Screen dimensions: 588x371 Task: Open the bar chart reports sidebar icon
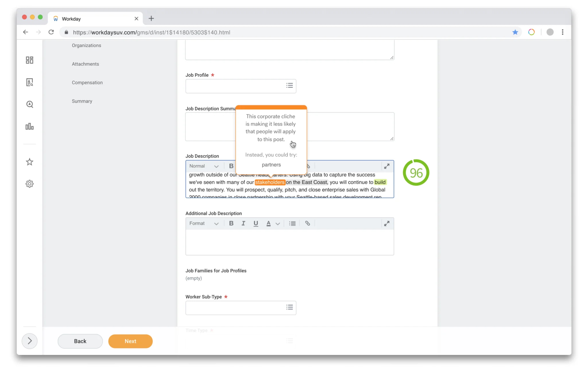coord(30,126)
